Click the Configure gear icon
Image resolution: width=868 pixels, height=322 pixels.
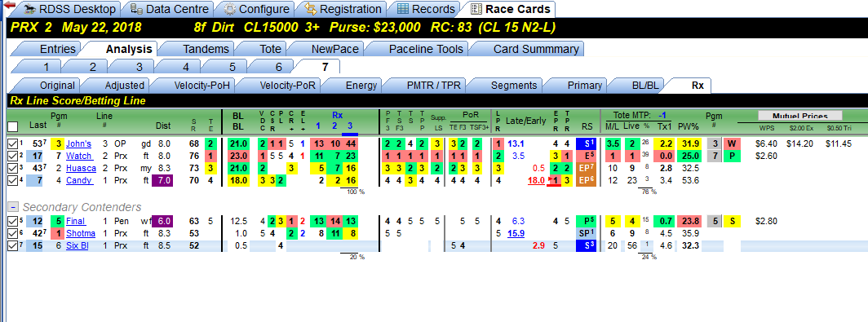point(230,10)
